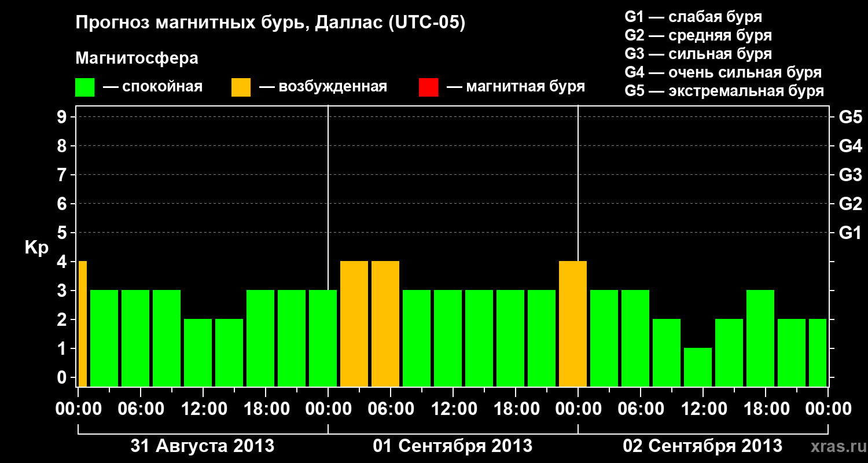Click the last green bar at the chart's right edge
The height and width of the screenshot is (463, 868).
click(818, 353)
